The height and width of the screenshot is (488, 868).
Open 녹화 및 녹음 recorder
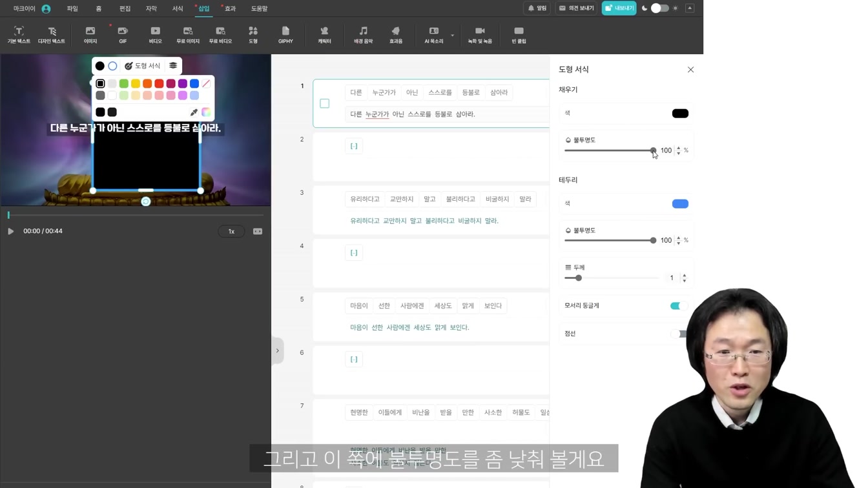tap(480, 35)
